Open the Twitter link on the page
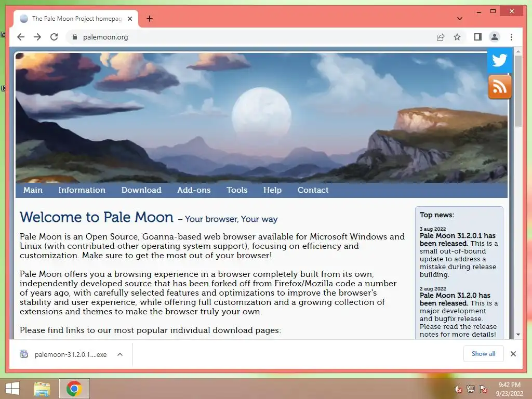The width and height of the screenshot is (532, 399). 499,60
